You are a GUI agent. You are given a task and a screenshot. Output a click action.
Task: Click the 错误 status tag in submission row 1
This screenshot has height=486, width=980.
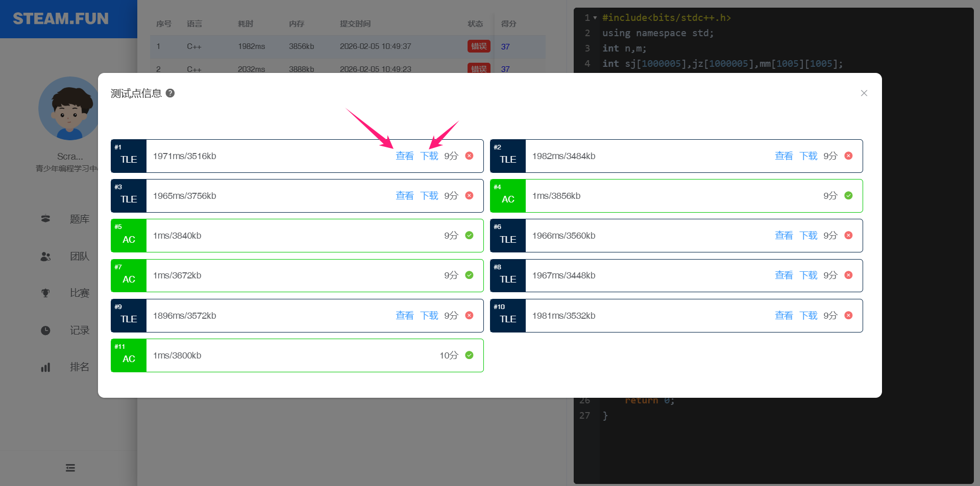coord(479,46)
